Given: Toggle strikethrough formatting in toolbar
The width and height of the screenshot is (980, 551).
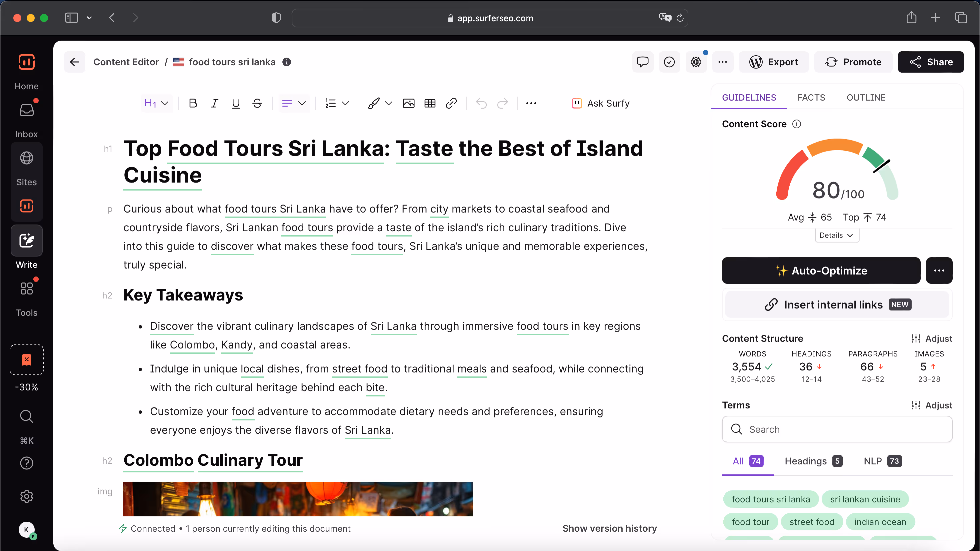Looking at the screenshot, I should point(257,103).
